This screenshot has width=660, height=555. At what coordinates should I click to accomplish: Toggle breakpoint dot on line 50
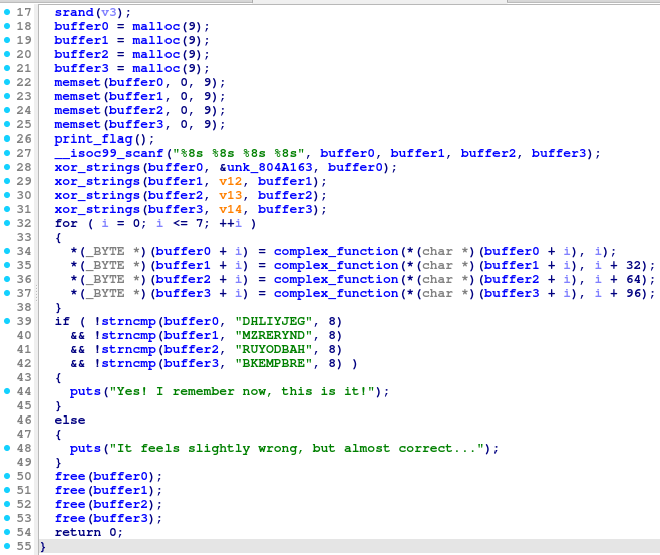click(7, 476)
